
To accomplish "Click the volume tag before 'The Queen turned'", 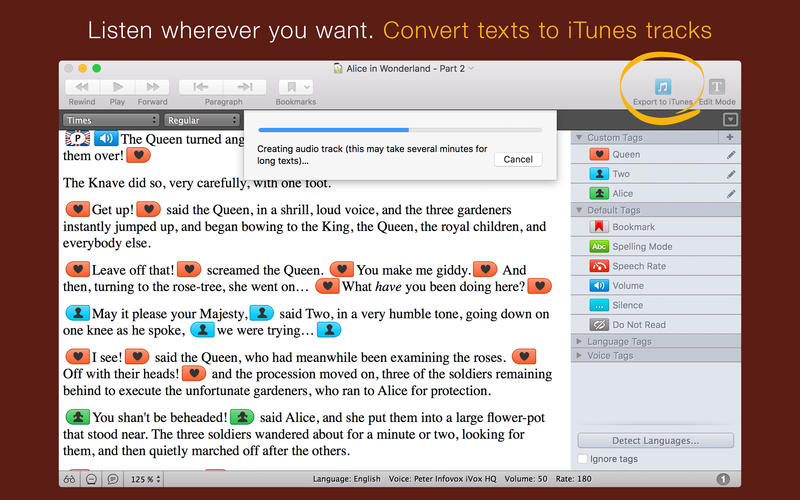I will click(x=106, y=138).
